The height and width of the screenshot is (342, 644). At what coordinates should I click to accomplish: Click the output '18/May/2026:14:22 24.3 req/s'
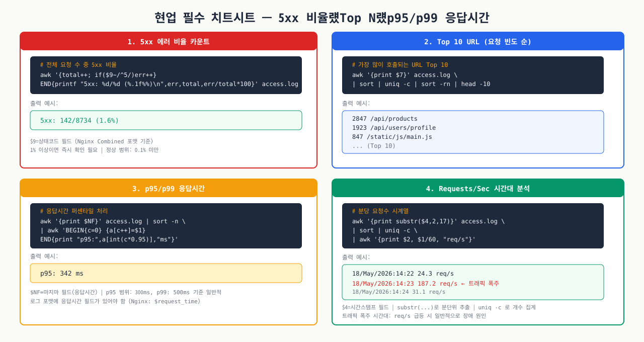coord(403,274)
